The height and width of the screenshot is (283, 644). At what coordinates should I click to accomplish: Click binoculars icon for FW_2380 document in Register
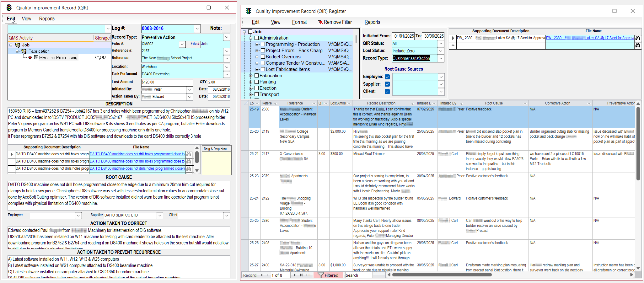coord(638,38)
